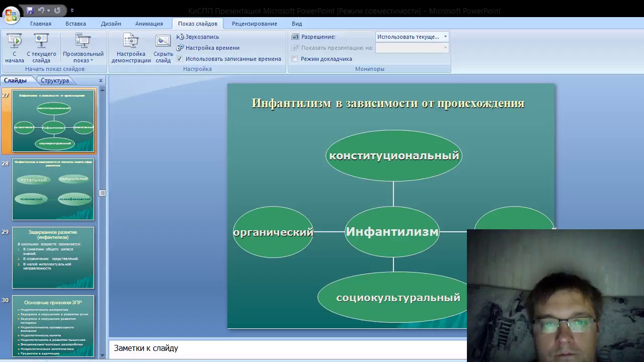
Task: Click the slide title Инфантилизм в зависимости
Action: [x=388, y=104]
